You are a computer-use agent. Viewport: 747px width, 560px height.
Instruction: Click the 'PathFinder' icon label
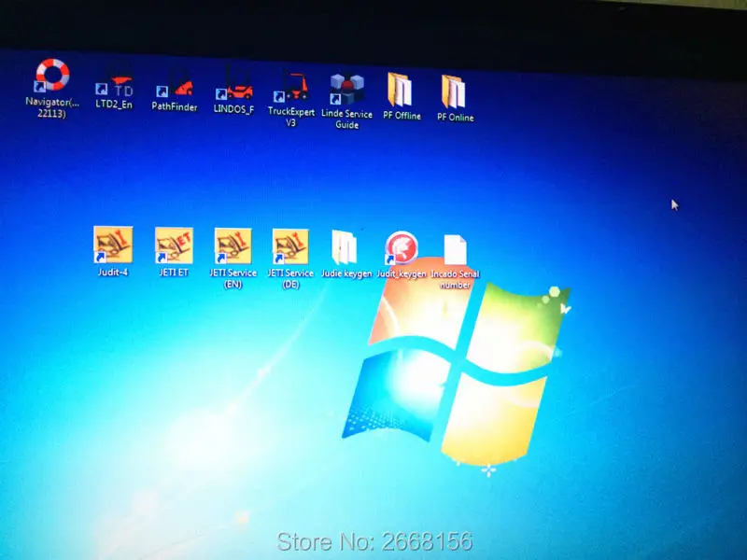(x=175, y=106)
